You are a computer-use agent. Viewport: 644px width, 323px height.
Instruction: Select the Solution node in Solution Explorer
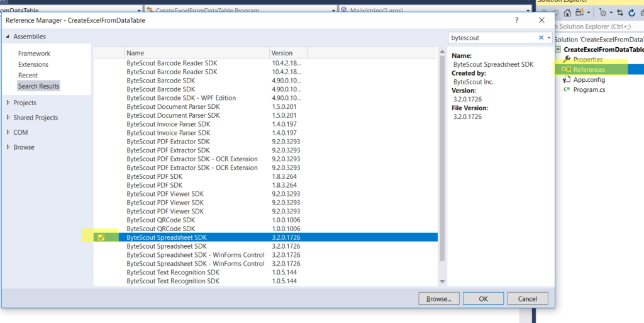point(599,40)
